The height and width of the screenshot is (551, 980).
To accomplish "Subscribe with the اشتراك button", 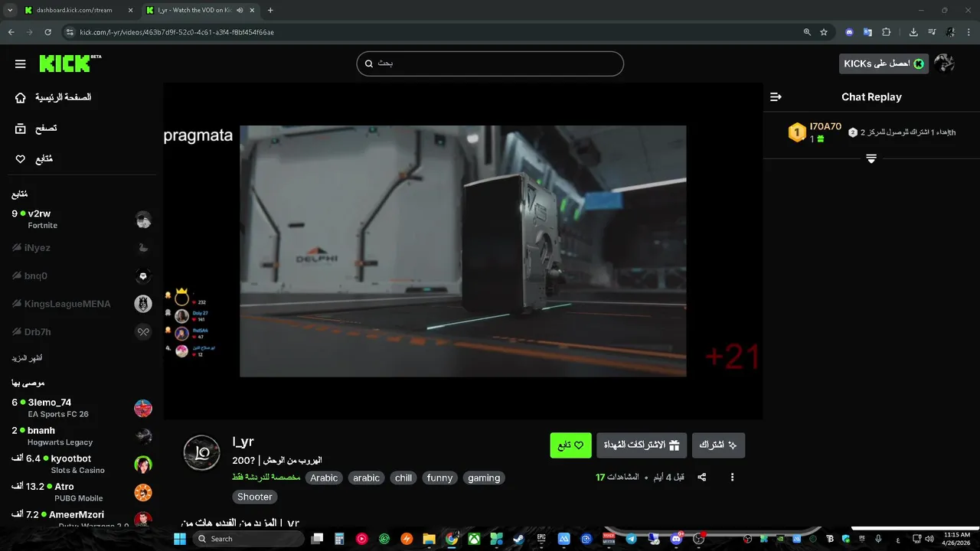I will click(x=718, y=445).
